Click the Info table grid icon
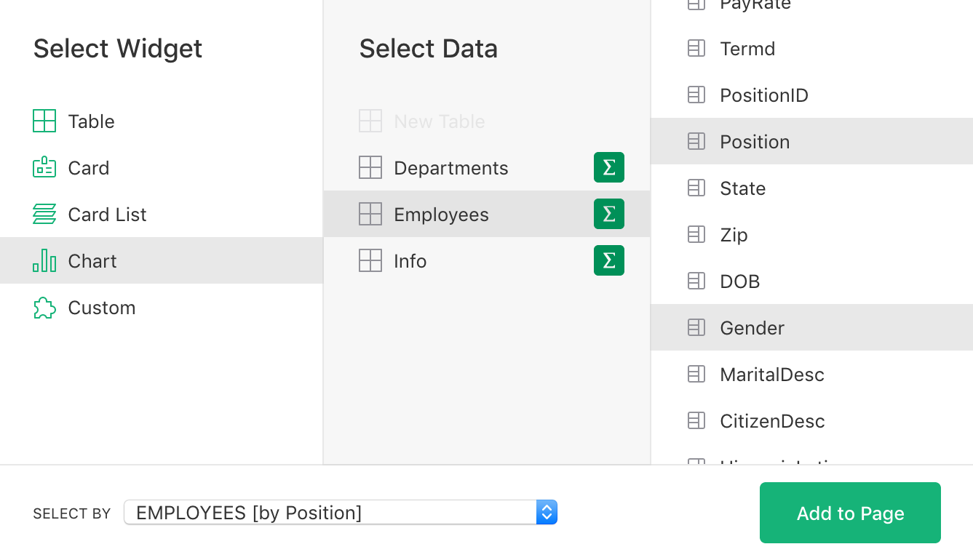The width and height of the screenshot is (973, 560). (370, 260)
